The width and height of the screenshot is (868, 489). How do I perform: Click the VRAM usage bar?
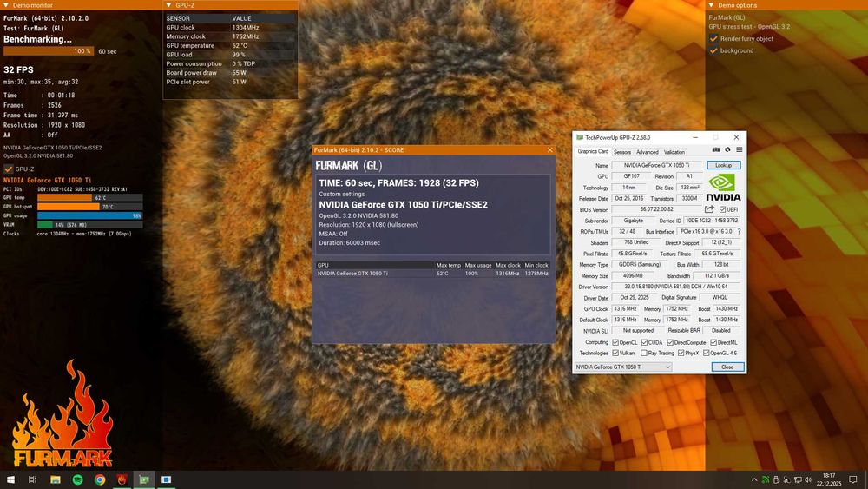click(89, 225)
